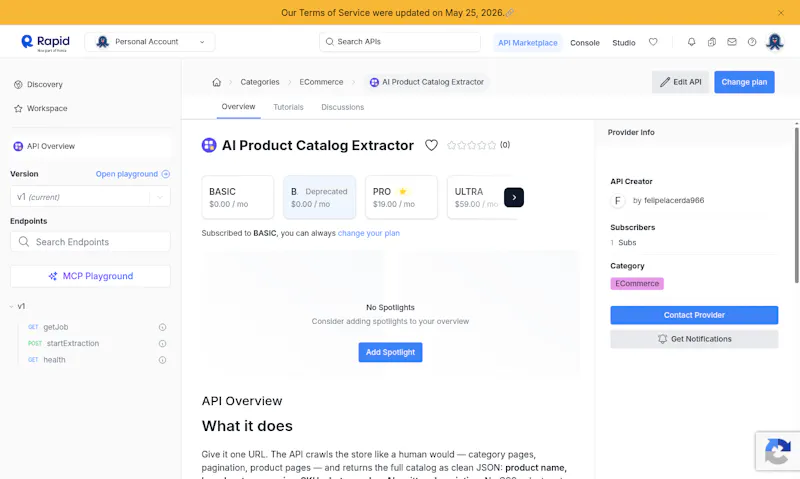Open favorites heart icon in top navigation

coord(653,42)
